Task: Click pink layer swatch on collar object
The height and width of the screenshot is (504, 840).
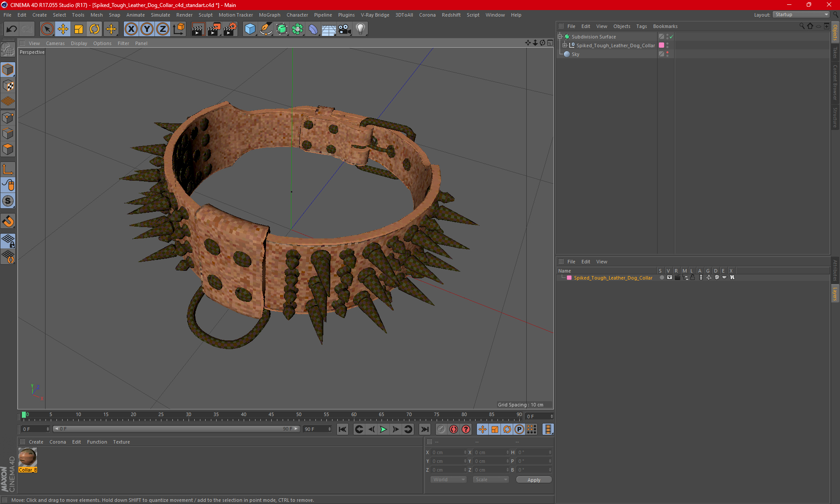Action: coord(661,45)
